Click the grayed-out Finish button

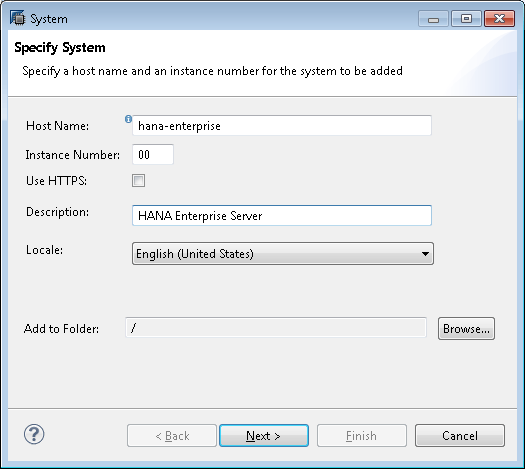[362, 436]
